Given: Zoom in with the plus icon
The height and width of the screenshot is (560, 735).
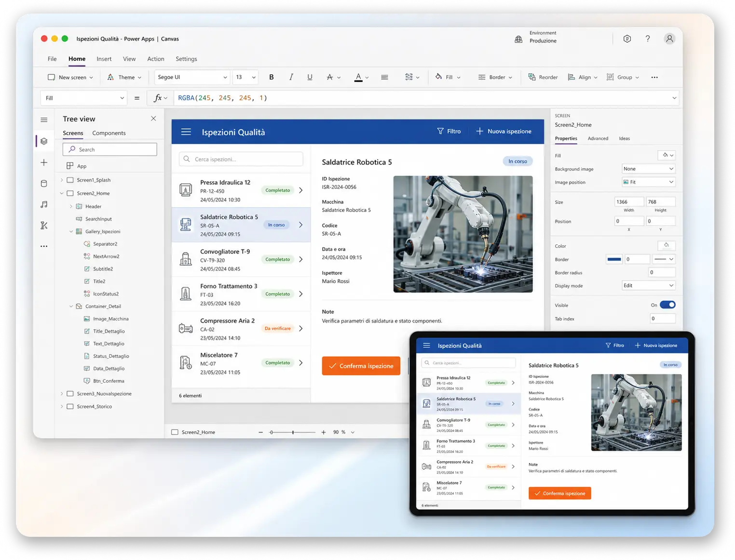Looking at the screenshot, I should pyautogui.click(x=324, y=432).
